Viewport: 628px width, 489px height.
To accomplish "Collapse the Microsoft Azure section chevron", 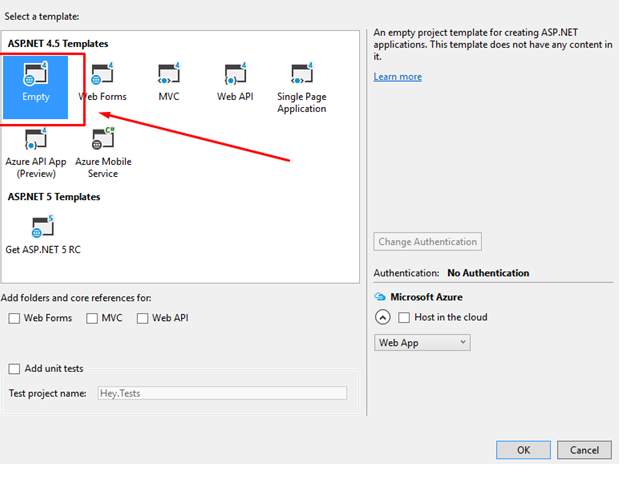I will [x=382, y=318].
